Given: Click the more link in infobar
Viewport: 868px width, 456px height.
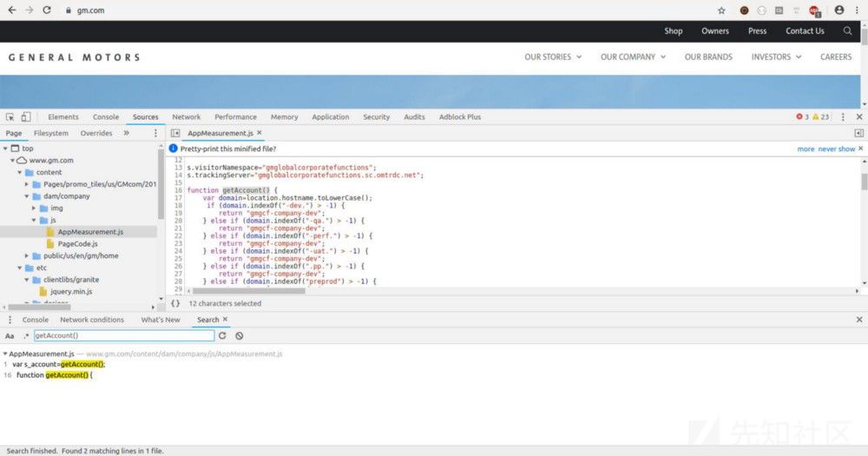Looking at the screenshot, I should point(806,149).
